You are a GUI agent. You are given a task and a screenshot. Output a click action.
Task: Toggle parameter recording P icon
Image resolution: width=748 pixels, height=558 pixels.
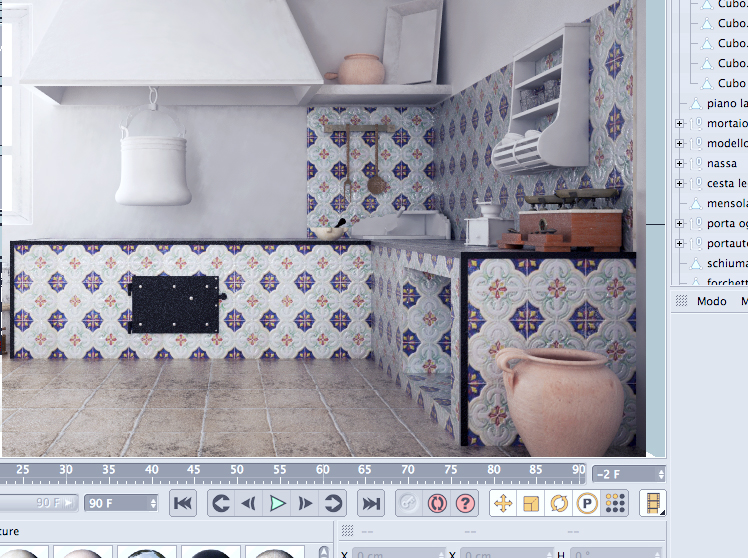[587, 503]
